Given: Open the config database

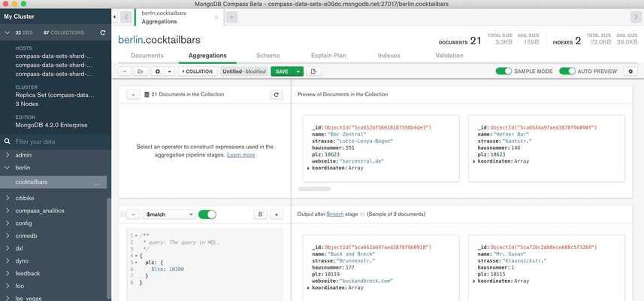Looking at the screenshot, I should pos(23,223).
